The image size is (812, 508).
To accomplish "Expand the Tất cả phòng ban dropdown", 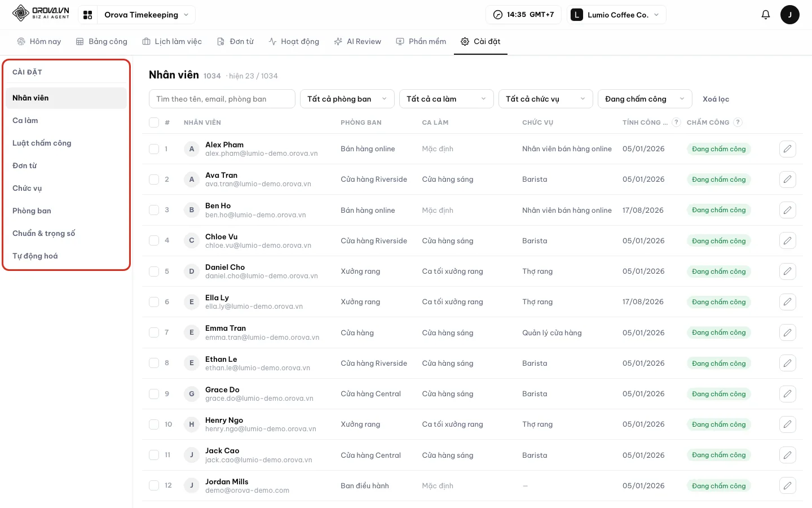I will tap(347, 99).
